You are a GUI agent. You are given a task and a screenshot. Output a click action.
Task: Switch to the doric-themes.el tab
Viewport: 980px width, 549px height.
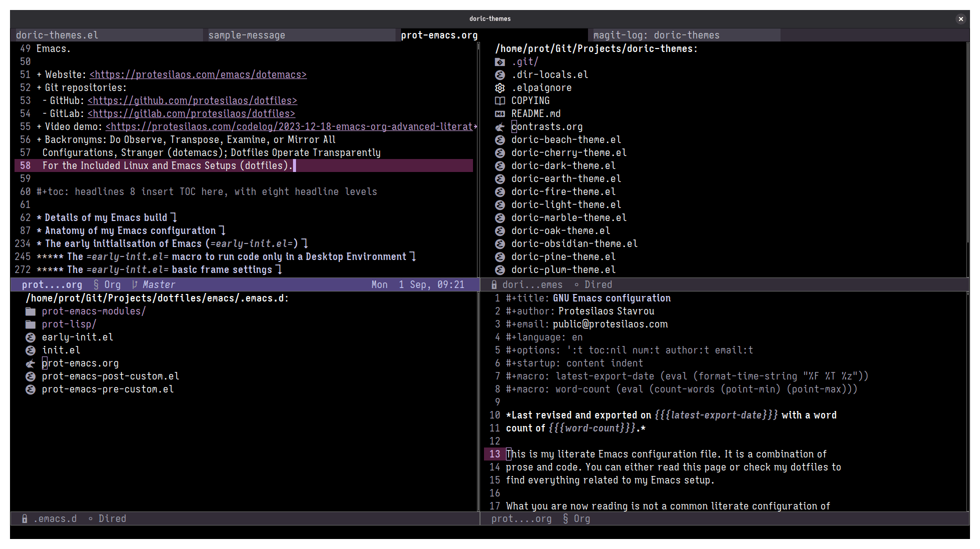point(107,35)
